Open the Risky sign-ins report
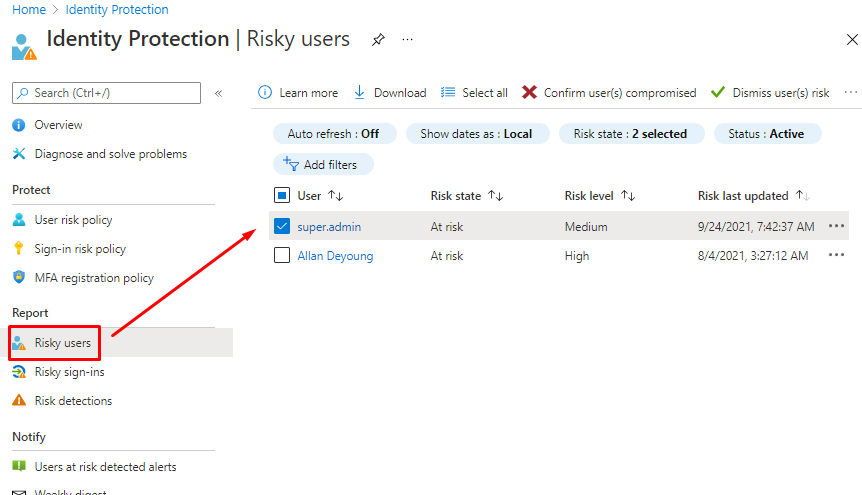This screenshot has height=495, width=862. click(69, 372)
